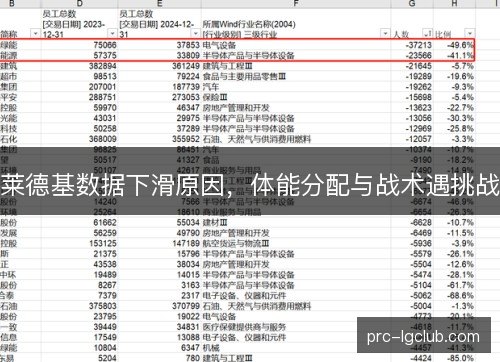
Task: Open filter dropdown for 员工总数 2024-12-31 column
Action: pyautogui.click(x=196, y=34)
